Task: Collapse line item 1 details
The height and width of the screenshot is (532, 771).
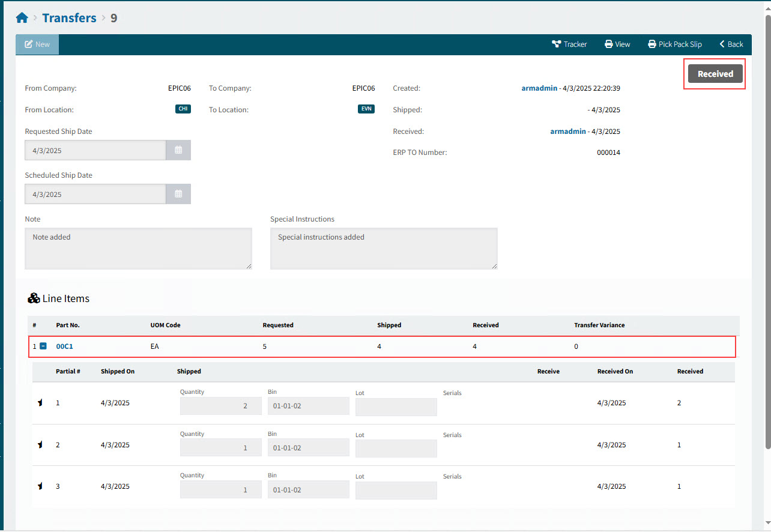Action: tap(43, 346)
